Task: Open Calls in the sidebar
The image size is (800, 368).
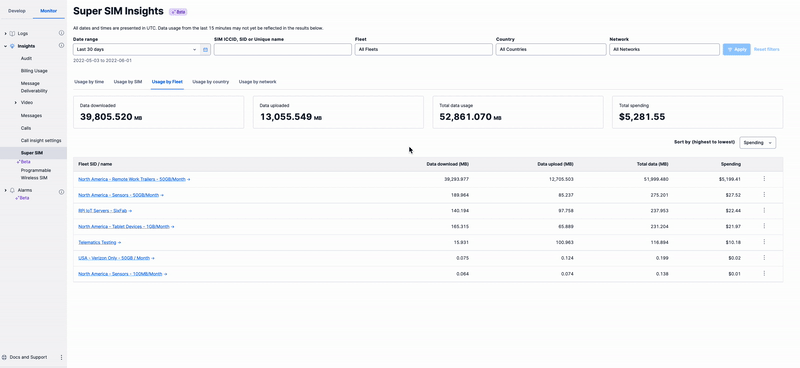Action: click(x=26, y=128)
